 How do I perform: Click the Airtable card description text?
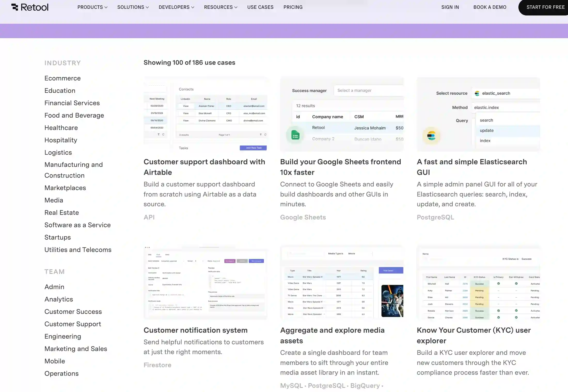click(200, 194)
